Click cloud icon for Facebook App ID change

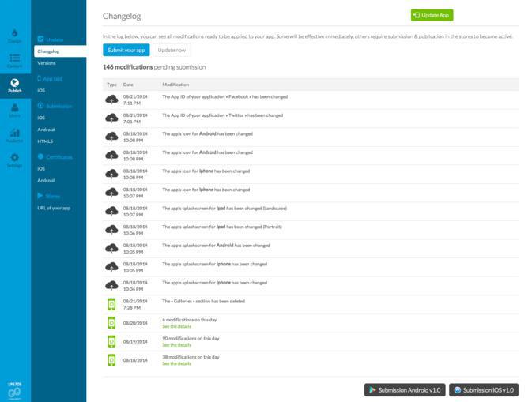111,100
